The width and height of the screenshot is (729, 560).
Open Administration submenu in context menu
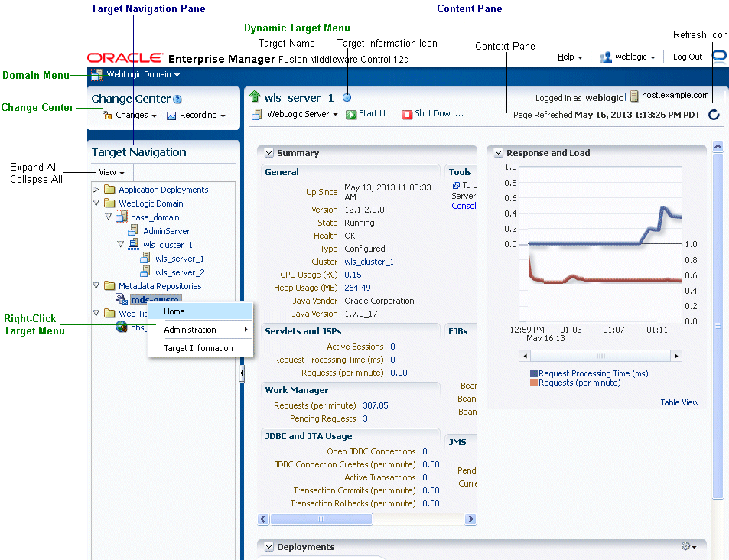[x=200, y=330]
